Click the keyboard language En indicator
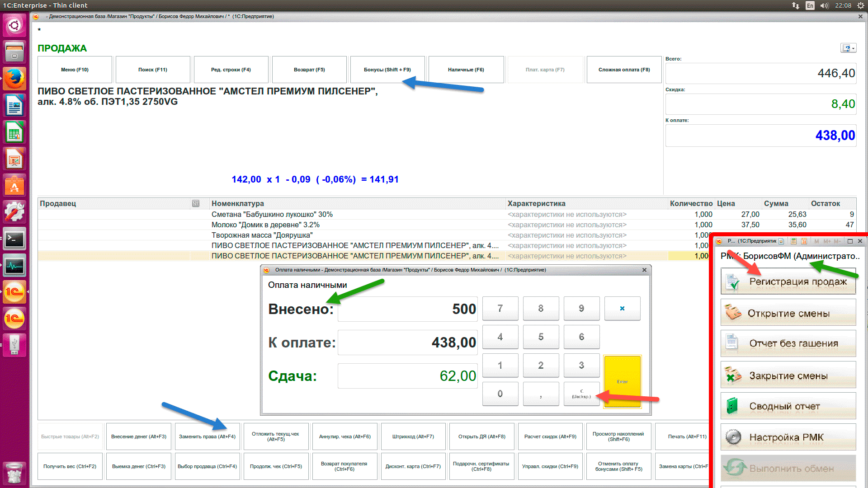This screenshot has width=868, height=488. tap(810, 5)
